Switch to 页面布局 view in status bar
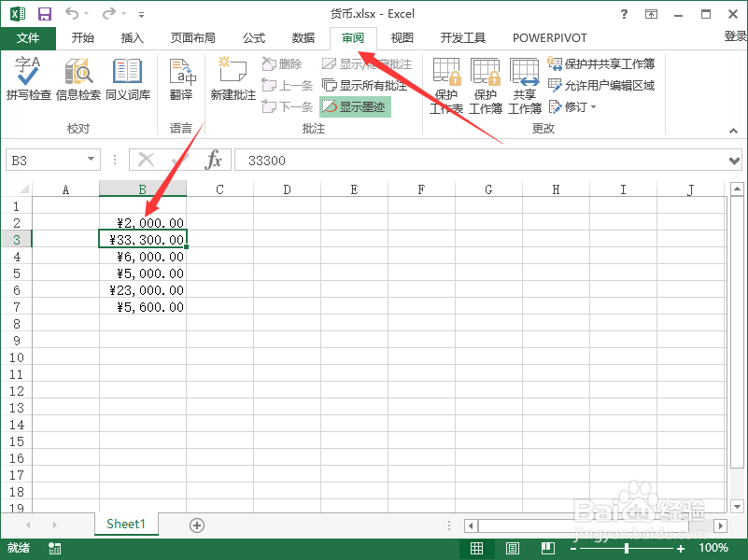 pyautogui.click(x=512, y=548)
